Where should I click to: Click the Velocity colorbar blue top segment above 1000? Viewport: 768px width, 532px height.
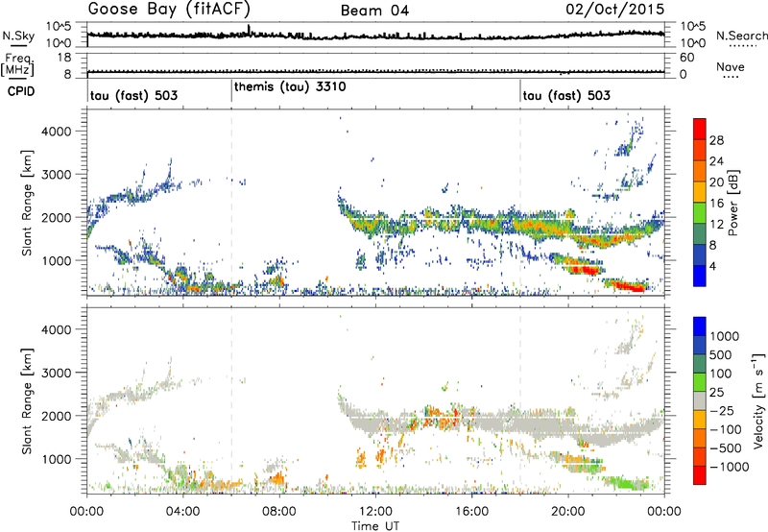point(700,326)
